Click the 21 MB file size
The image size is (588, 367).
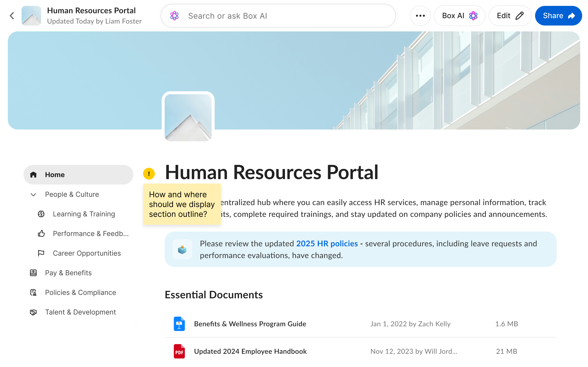pos(507,351)
